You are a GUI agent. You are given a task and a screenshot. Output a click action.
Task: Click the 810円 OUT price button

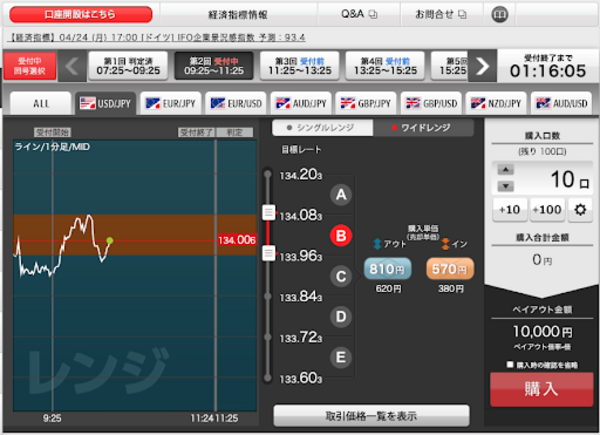tap(387, 268)
